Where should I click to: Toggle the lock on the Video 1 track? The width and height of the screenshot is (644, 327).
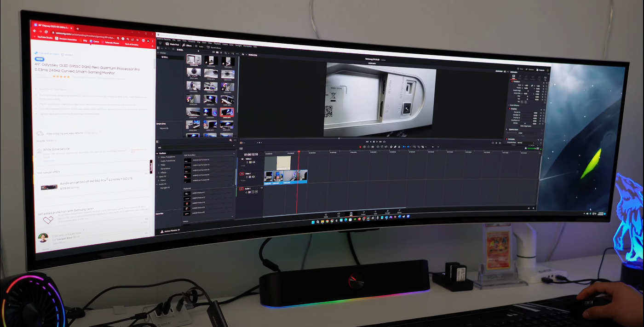tap(247, 178)
